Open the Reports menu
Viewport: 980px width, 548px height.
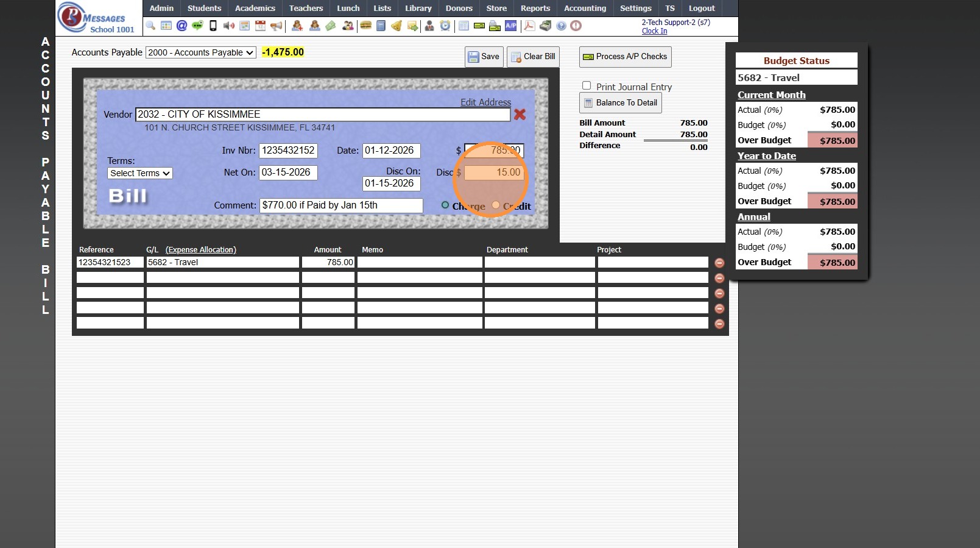pyautogui.click(x=535, y=8)
